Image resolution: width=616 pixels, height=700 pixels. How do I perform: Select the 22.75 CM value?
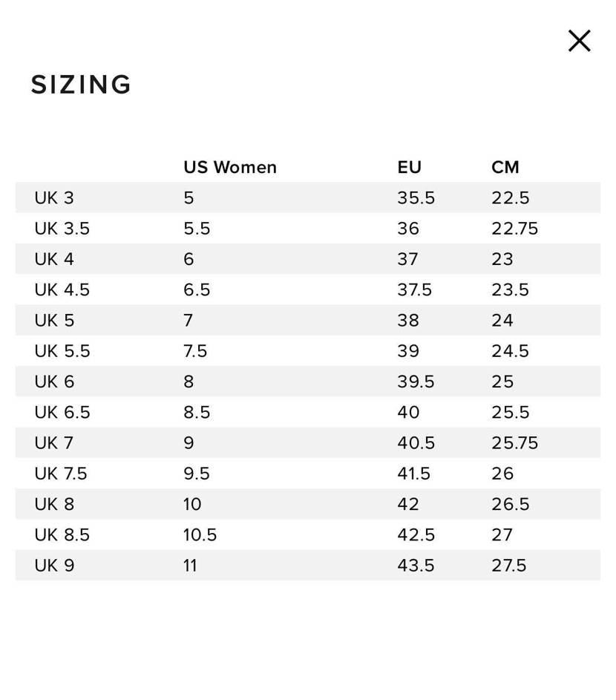(514, 229)
